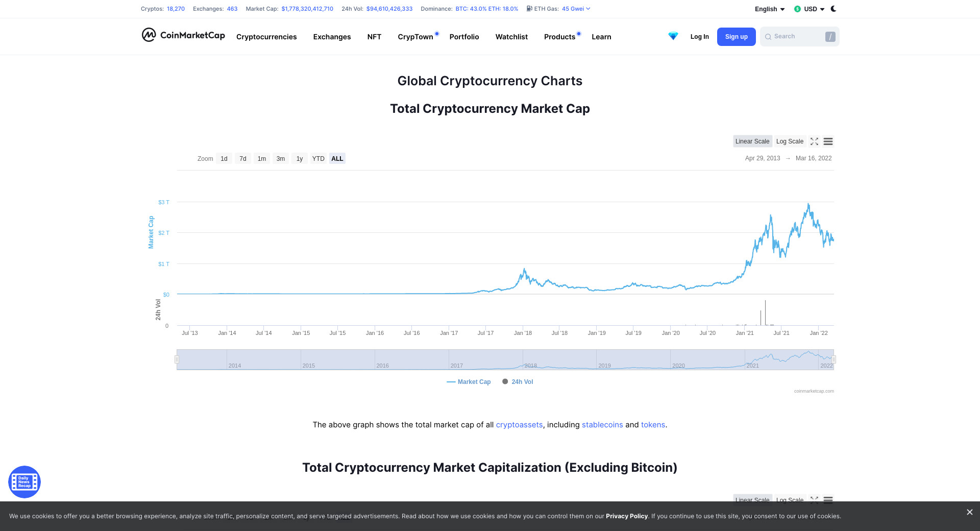Click the search magnifier icon

point(768,37)
